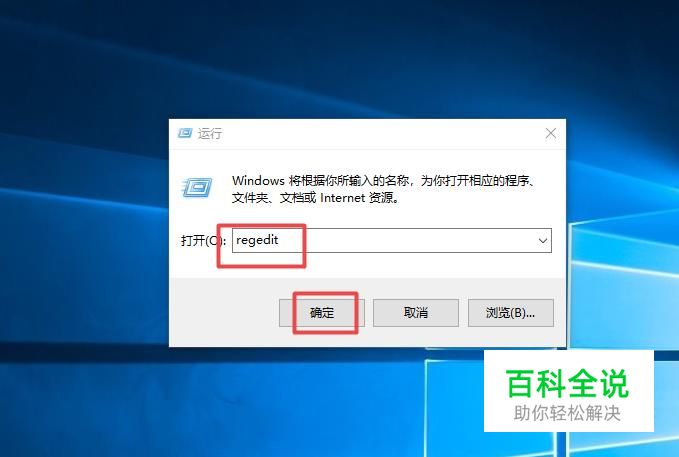Expand the 打开 combo box dropdown arrow
This screenshot has width=679, height=457.
coord(543,240)
